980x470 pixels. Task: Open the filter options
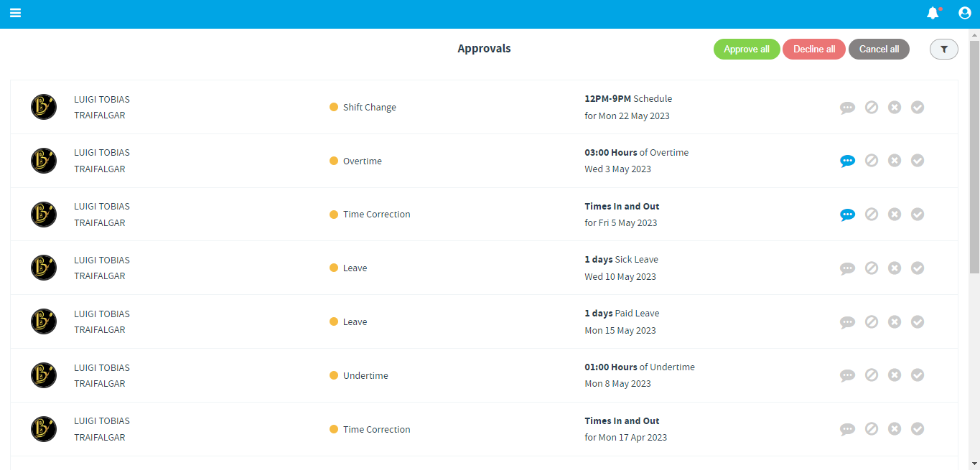coord(943,50)
